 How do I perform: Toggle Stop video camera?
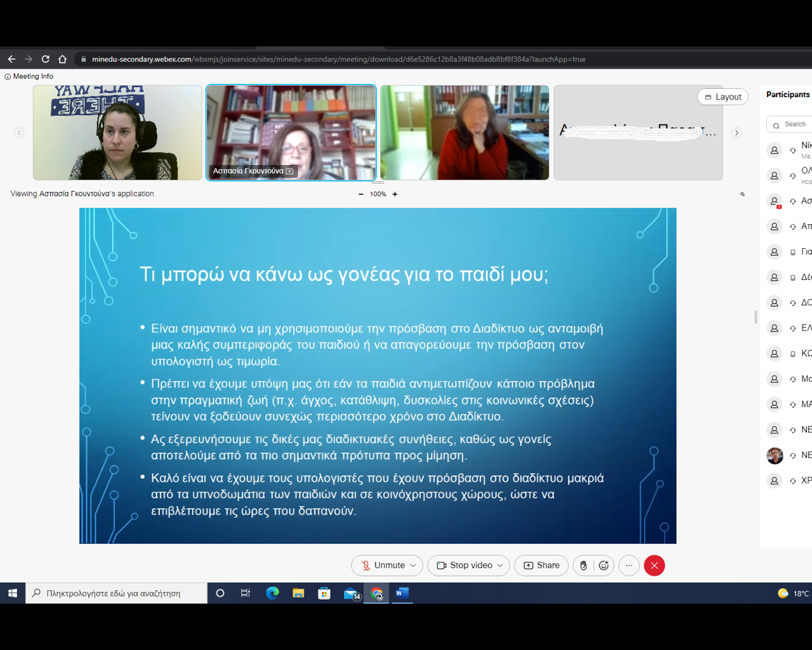pyautogui.click(x=464, y=566)
